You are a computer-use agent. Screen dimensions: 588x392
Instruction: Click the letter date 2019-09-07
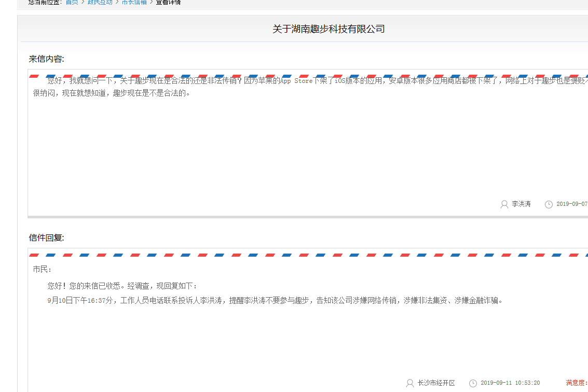coord(572,204)
